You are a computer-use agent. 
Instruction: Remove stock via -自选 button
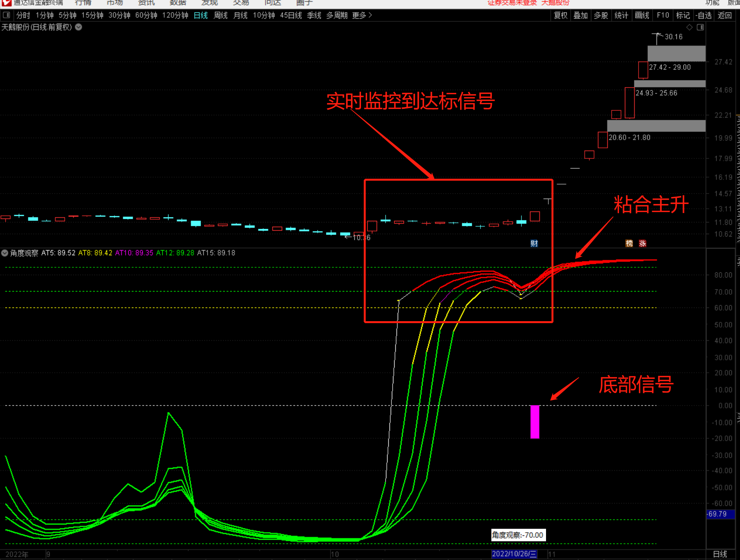click(x=704, y=15)
